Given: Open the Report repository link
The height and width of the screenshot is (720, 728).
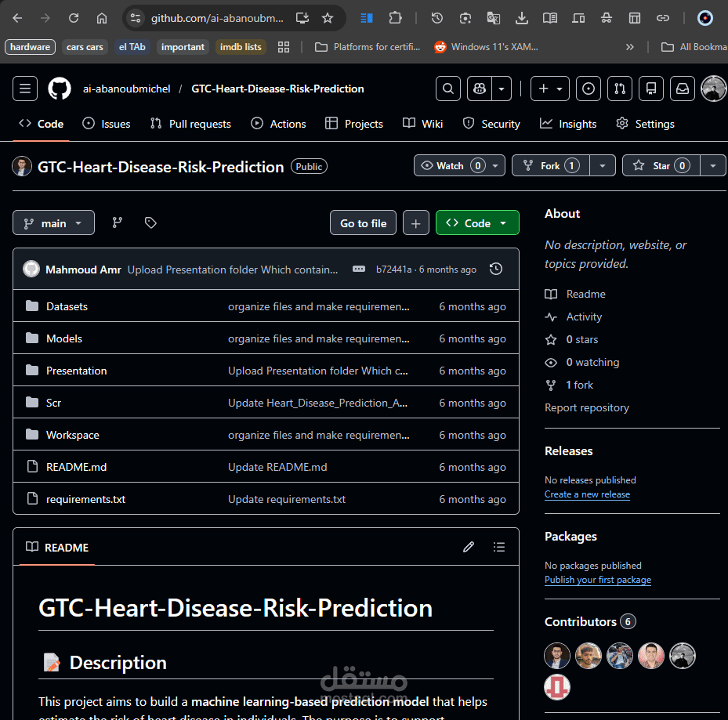Looking at the screenshot, I should tap(587, 407).
